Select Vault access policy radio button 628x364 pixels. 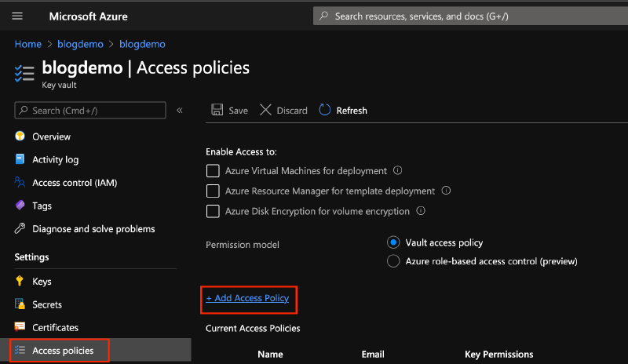(x=393, y=242)
